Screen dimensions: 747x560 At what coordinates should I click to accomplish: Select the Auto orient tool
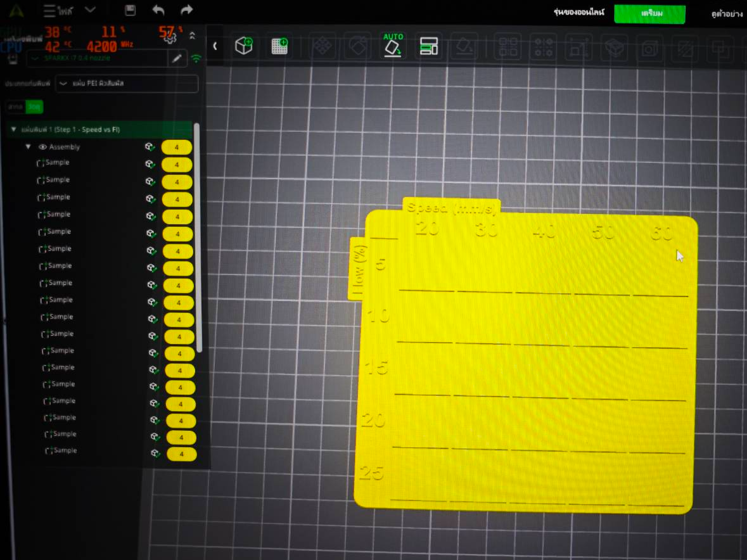(393, 45)
